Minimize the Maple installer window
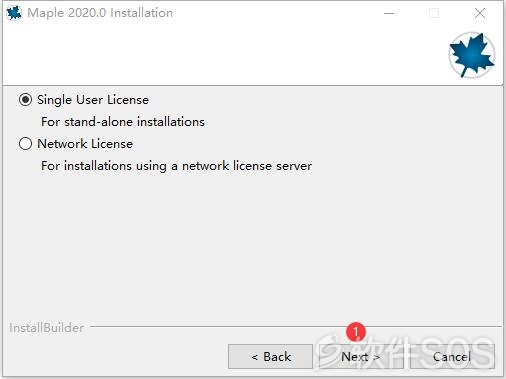Viewport: 506px width, 379px height. coord(389,13)
